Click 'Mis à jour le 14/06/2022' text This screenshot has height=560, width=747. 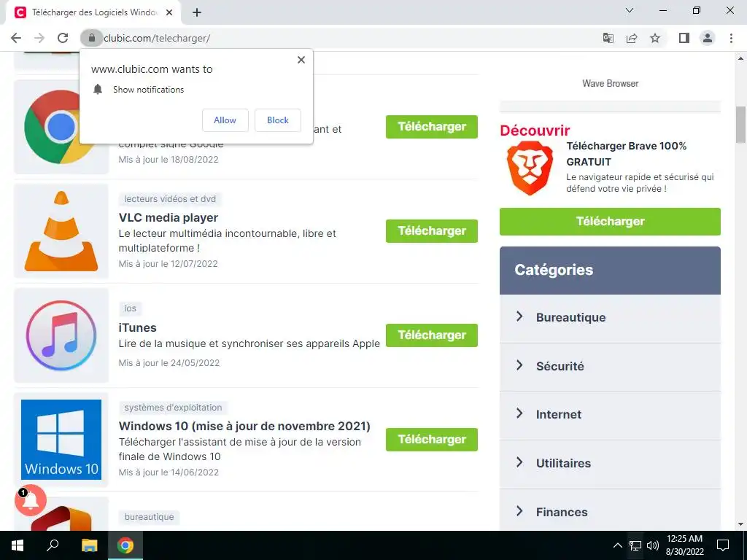coord(169,472)
